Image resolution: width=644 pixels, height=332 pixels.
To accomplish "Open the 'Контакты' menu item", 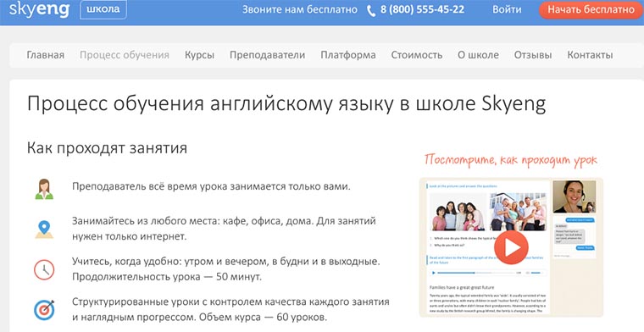I will 591,55.
